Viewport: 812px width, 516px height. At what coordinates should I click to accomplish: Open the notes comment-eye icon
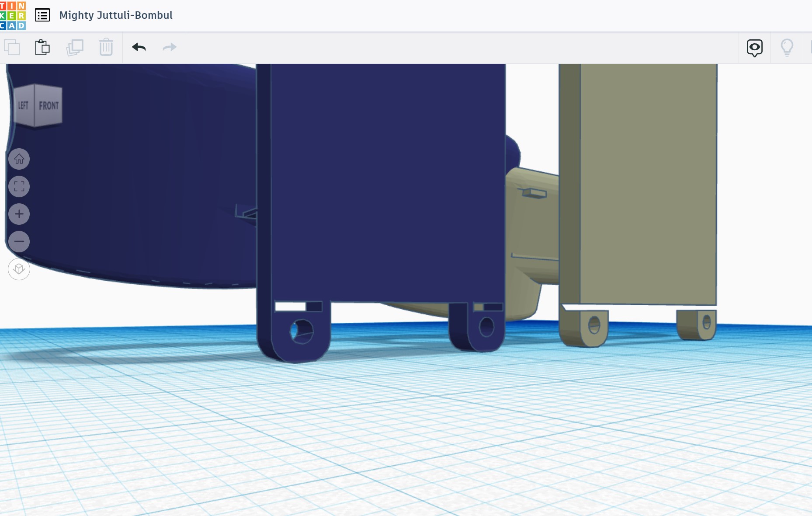point(755,48)
